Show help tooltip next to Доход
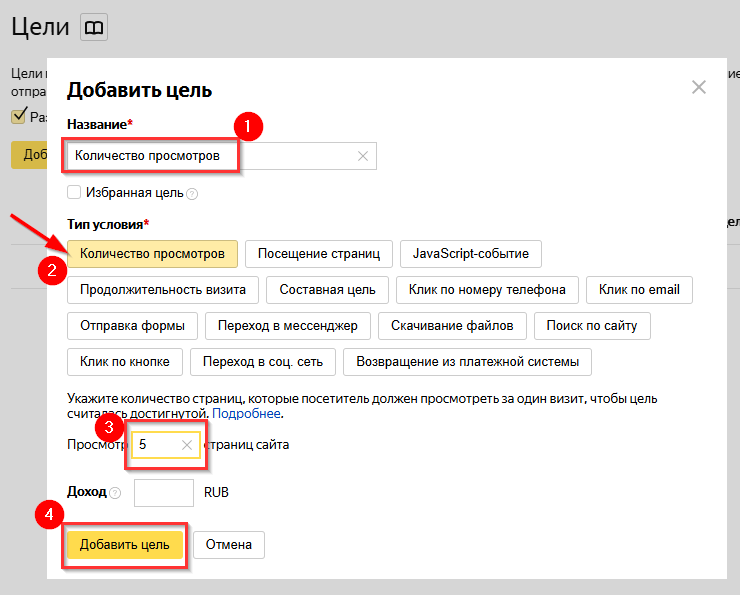The width and height of the screenshot is (740, 595). (115, 493)
